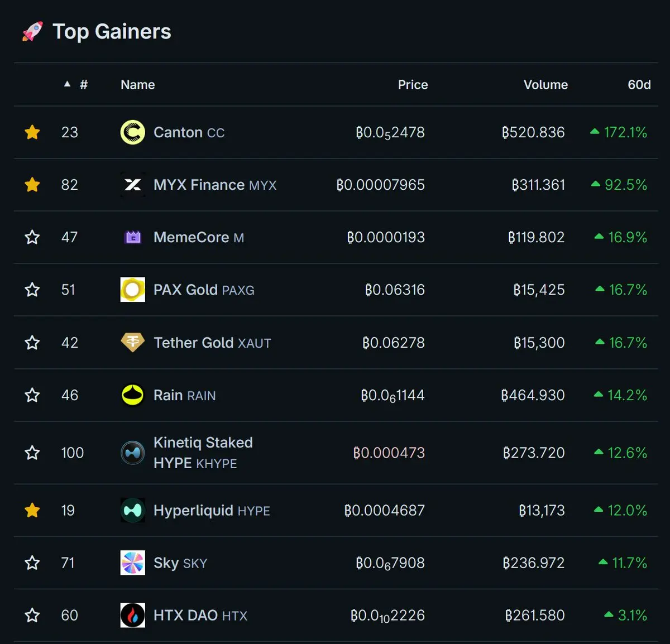670x644 pixels.
Task: Click the MemeCore volume ₿119.802
Action: point(536,237)
